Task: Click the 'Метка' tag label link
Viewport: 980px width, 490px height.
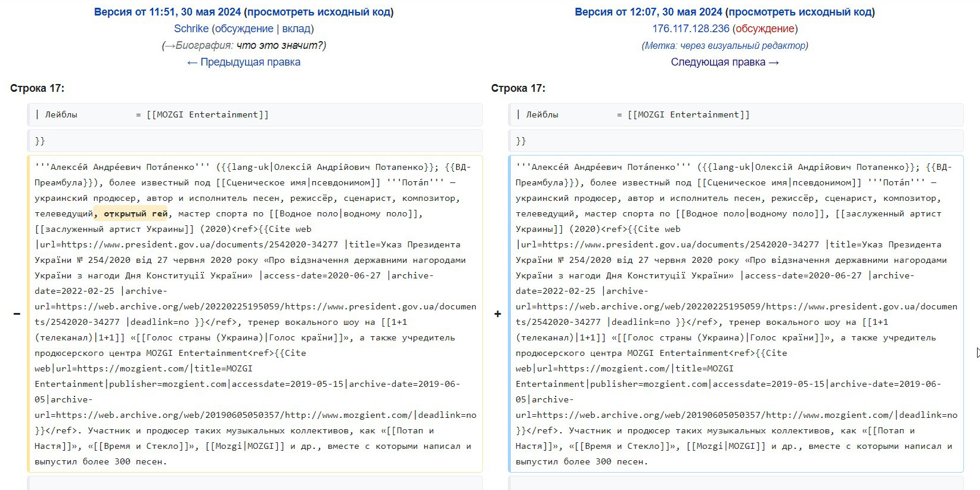Action: 660,45
